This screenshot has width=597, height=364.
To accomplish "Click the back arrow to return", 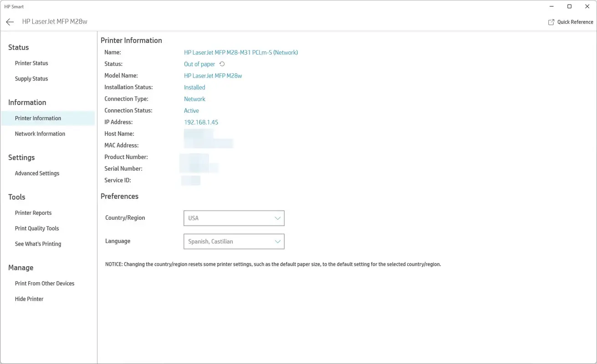I will pos(10,21).
